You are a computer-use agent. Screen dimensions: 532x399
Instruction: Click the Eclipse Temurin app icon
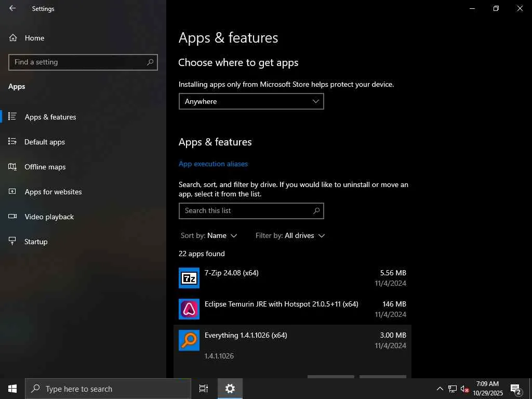(x=189, y=309)
